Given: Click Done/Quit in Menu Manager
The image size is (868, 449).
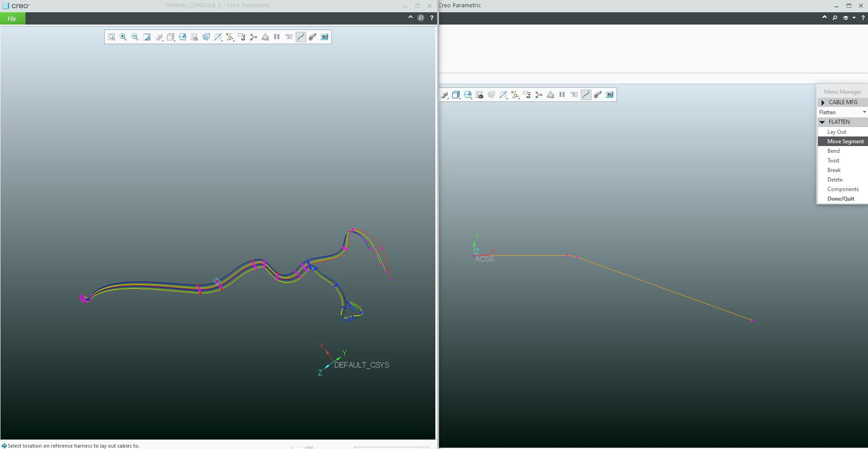Looking at the screenshot, I should tap(843, 199).
